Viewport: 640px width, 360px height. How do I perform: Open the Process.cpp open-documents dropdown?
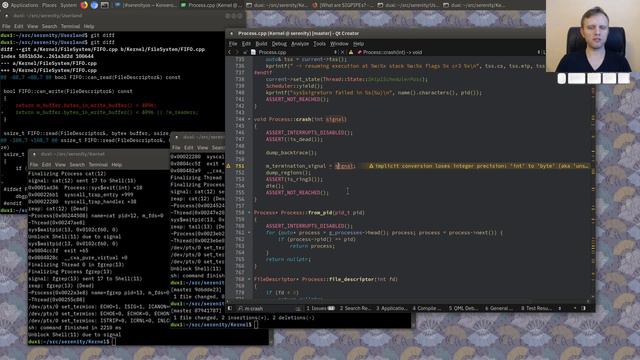294,52
